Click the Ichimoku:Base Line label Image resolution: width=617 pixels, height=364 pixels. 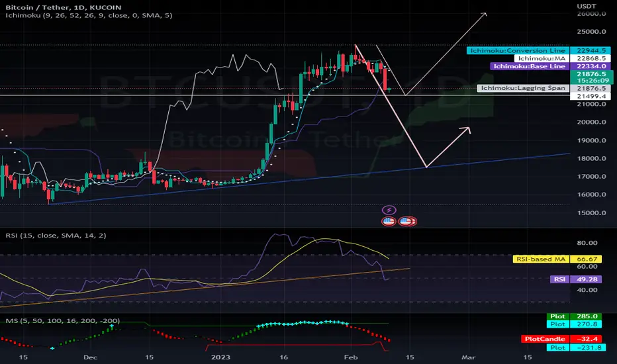[x=529, y=66]
